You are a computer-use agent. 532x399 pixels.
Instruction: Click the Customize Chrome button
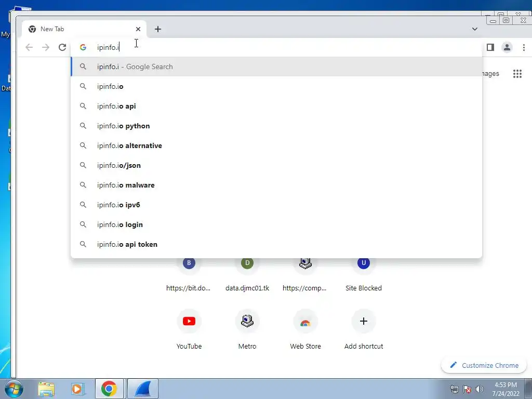coord(484,365)
